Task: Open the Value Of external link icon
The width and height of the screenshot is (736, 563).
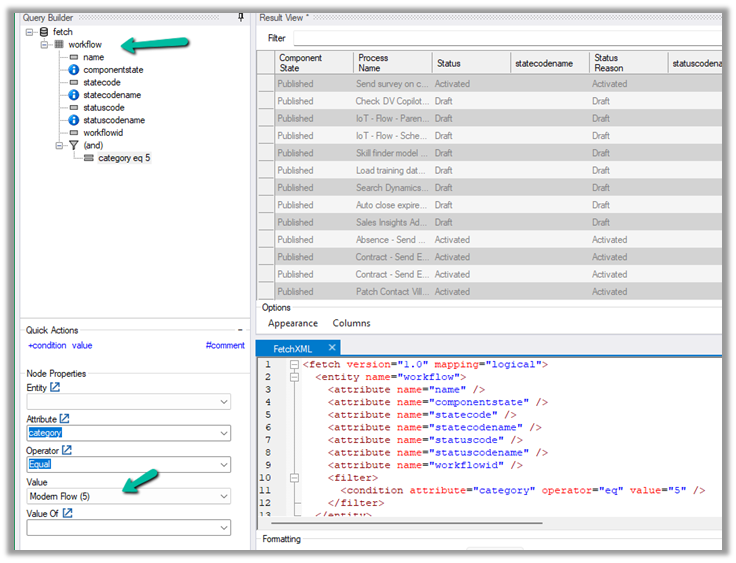Action: coord(68,513)
